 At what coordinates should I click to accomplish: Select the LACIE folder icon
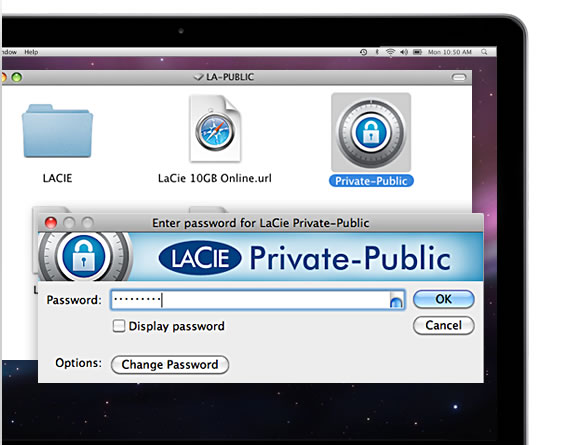tap(57, 131)
